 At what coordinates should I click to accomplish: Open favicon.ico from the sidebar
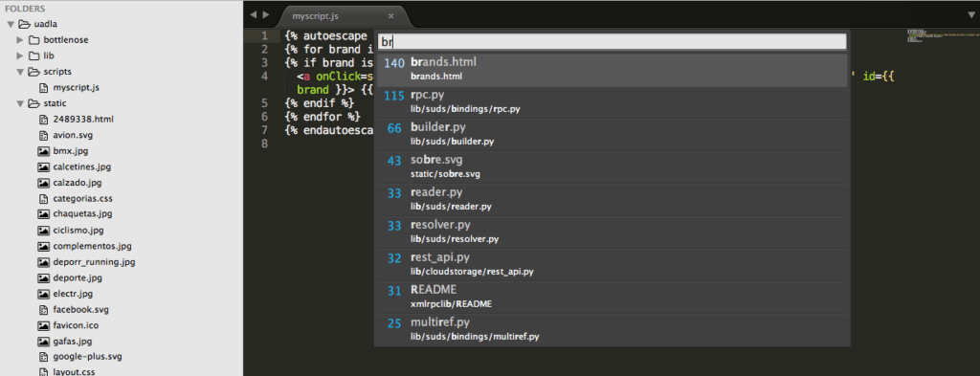point(76,325)
